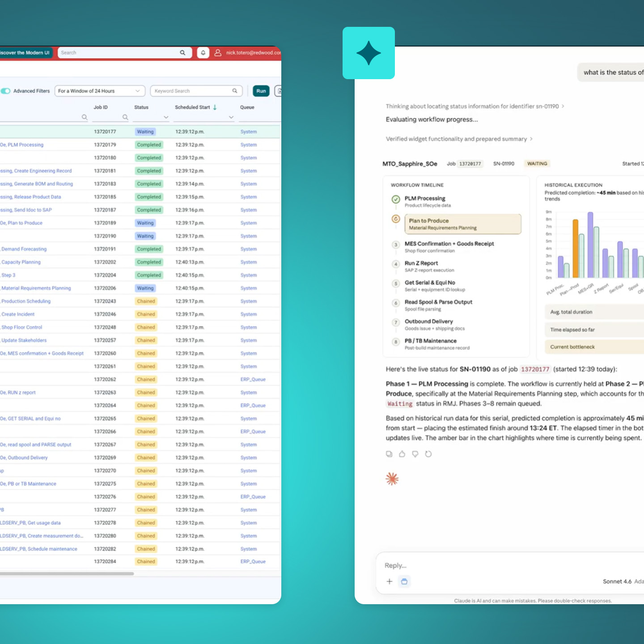The image size is (644, 644).
Task: Click the sort arrow next to Scheduled Start
Action: tap(215, 107)
